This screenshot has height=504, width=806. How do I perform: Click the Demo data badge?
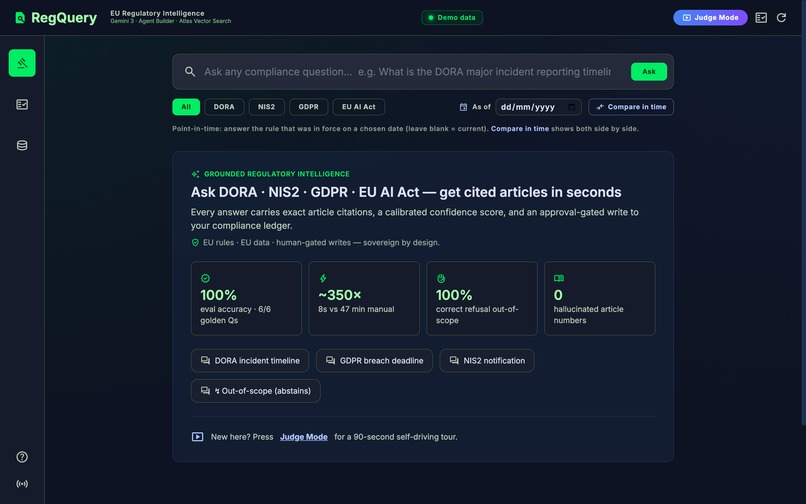(x=452, y=17)
